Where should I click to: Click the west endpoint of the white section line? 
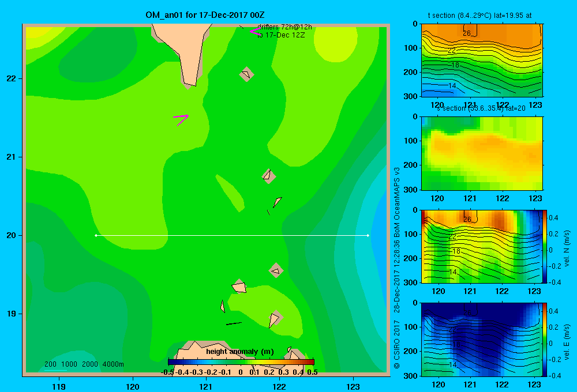point(96,235)
